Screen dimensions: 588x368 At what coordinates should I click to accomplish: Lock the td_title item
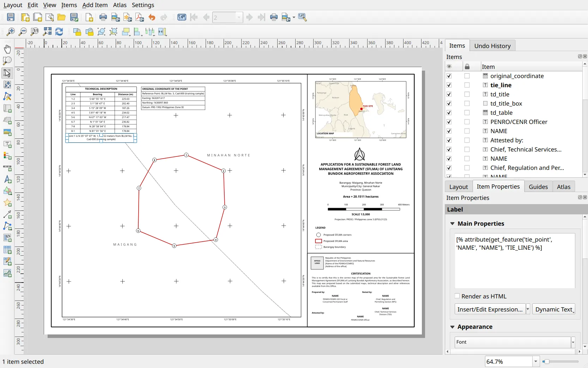[467, 94]
